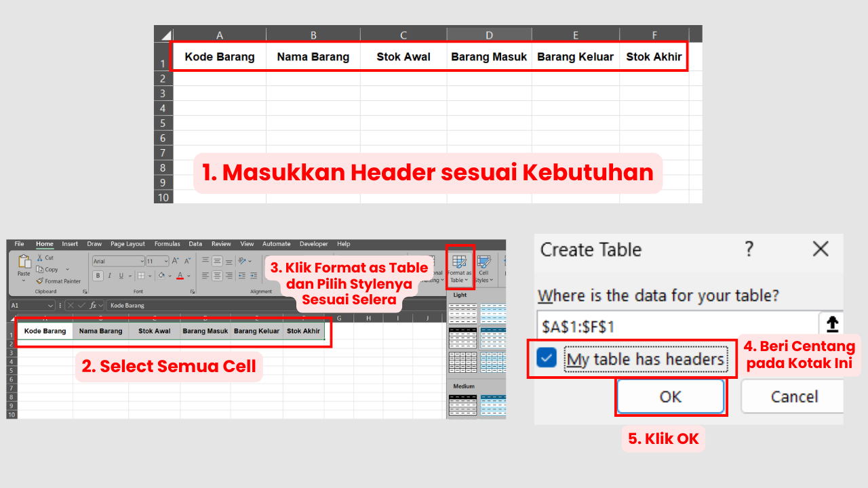Click OK in the Create Table dialog
Screen dimensions: 868x488
click(x=670, y=396)
